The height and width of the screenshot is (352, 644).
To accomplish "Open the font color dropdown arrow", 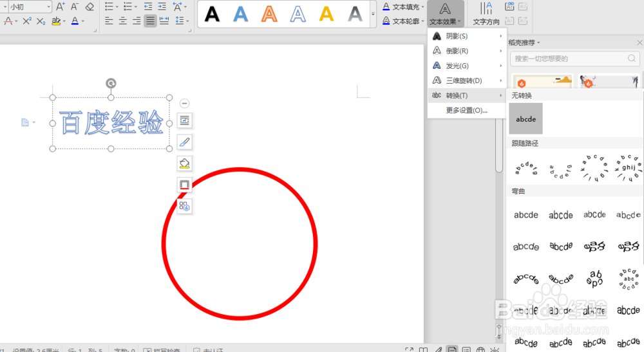I will tap(83, 21).
